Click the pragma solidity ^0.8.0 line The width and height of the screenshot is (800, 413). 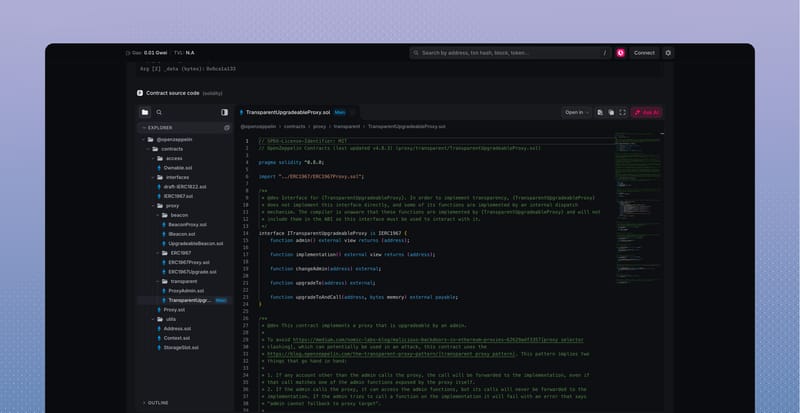[x=291, y=162]
